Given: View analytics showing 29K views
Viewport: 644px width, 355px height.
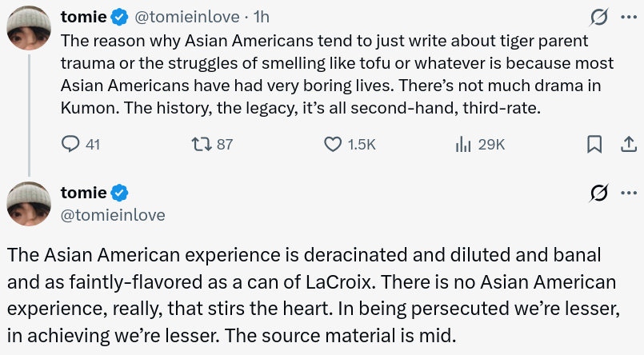Looking at the screenshot, I should tap(462, 144).
